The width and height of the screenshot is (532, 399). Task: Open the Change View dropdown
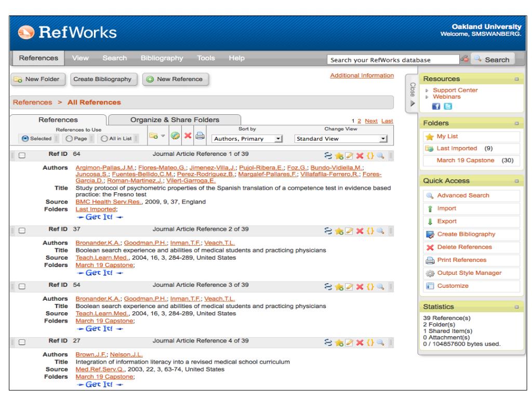point(341,138)
